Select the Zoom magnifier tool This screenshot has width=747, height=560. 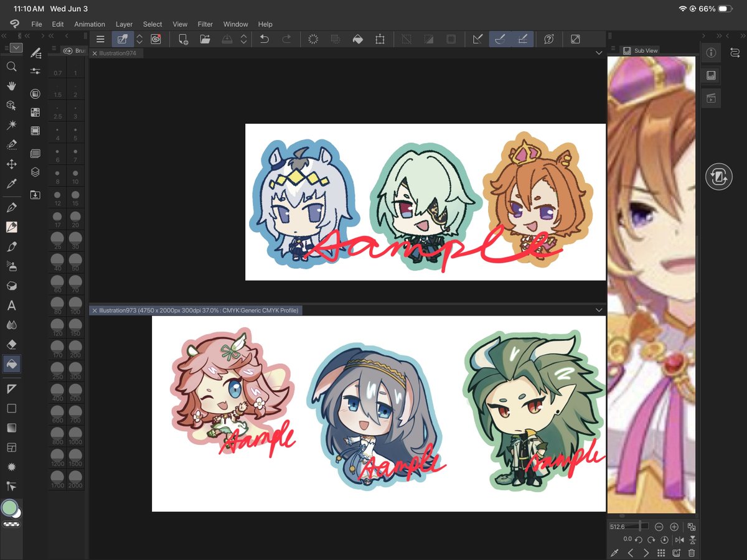(x=11, y=66)
